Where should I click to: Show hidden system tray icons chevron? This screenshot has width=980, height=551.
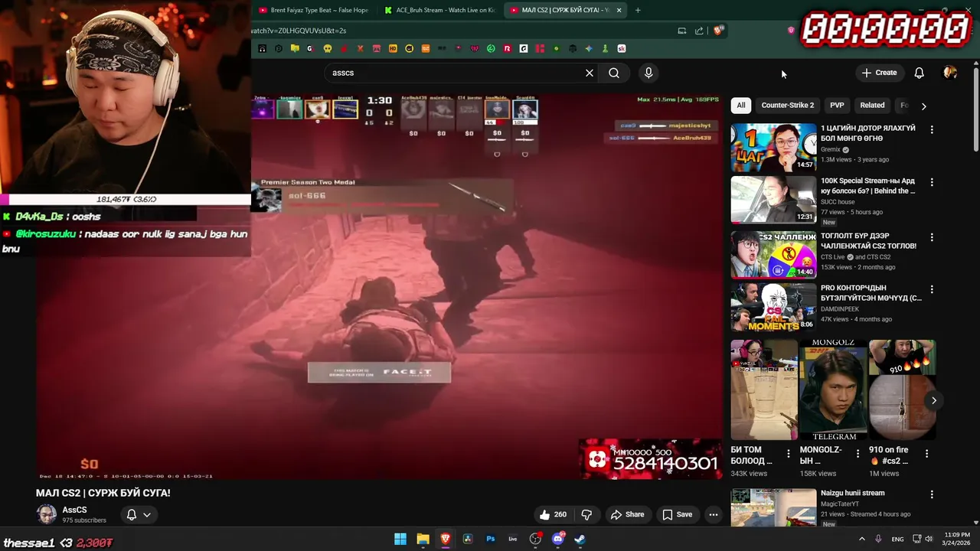pos(861,539)
